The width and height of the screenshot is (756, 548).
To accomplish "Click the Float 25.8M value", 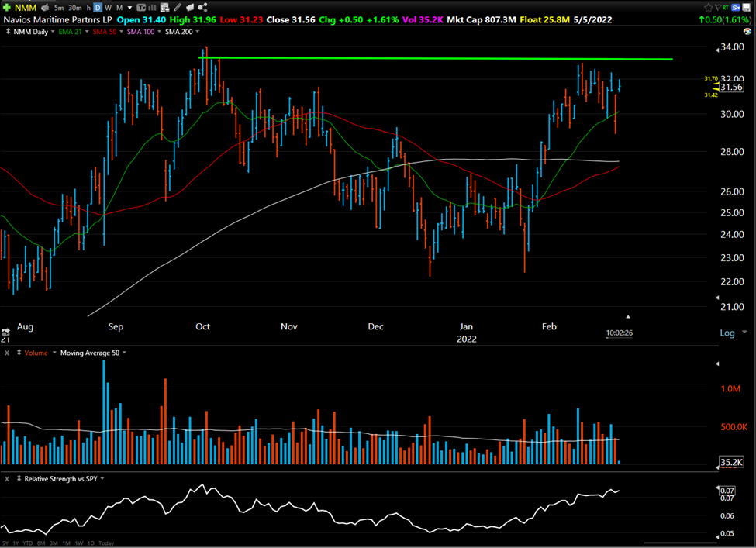I will (545, 19).
